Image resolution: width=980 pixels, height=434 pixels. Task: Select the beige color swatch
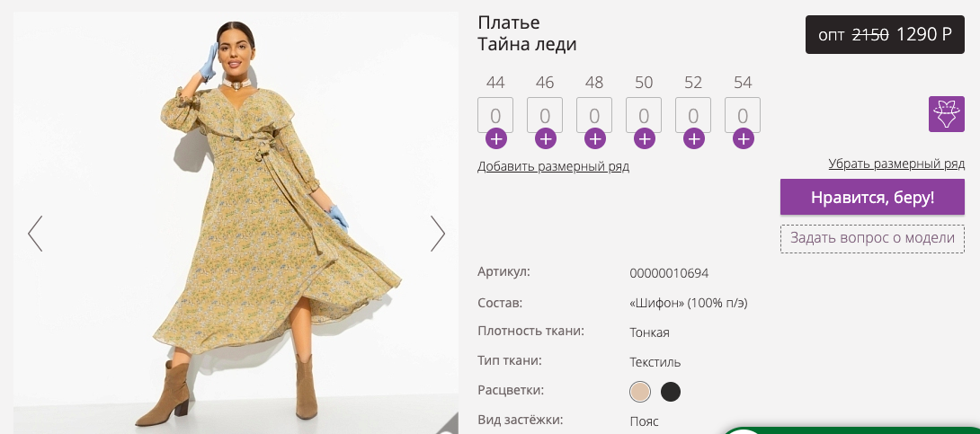pyautogui.click(x=640, y=392)
